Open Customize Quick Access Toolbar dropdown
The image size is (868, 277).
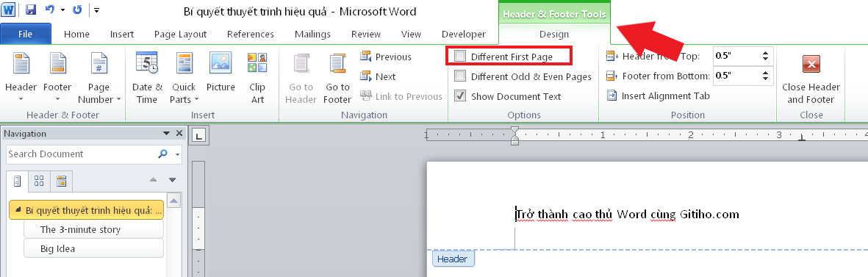[x=96, y=10]
